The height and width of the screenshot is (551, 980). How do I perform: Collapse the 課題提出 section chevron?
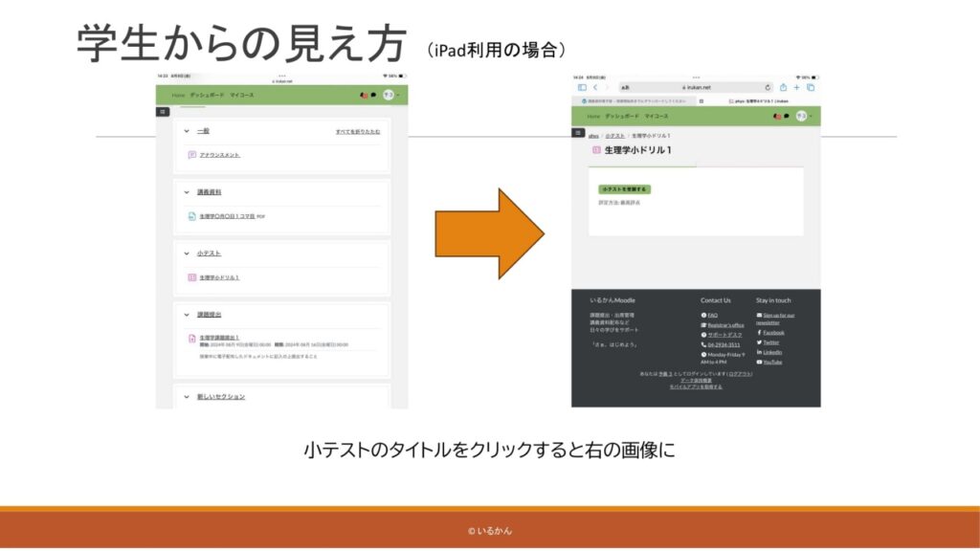click(187, 315)
